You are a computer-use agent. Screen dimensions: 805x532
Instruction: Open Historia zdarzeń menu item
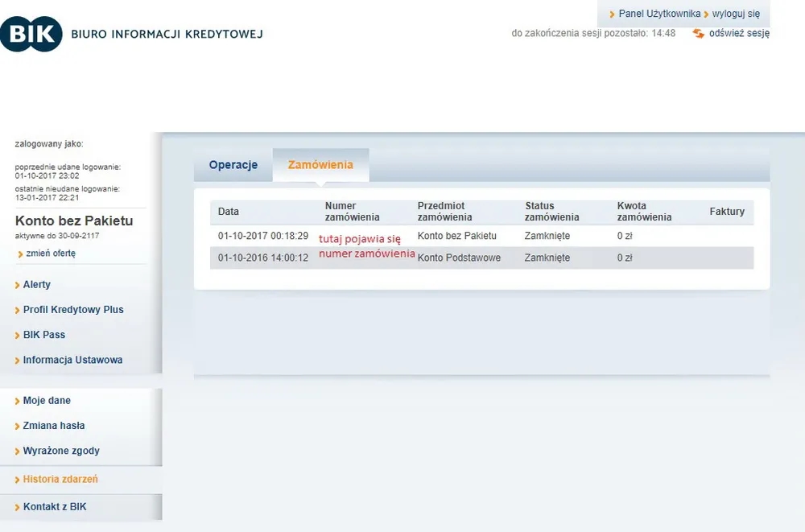click(60, 480)
